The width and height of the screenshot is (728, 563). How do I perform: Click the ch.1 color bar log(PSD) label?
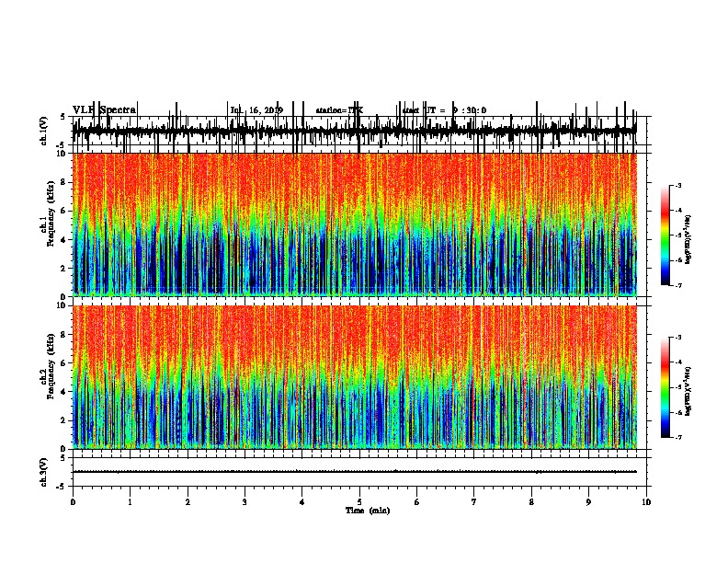[688, 239]
